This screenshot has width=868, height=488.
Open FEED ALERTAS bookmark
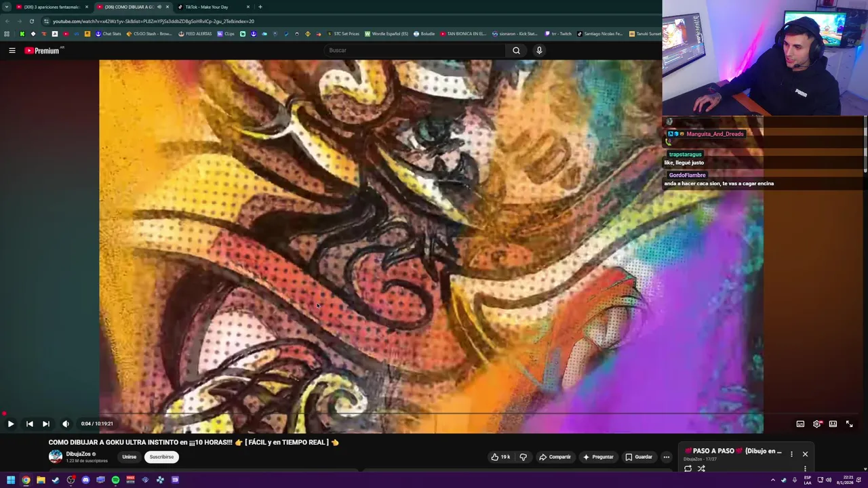click(195, 34)
